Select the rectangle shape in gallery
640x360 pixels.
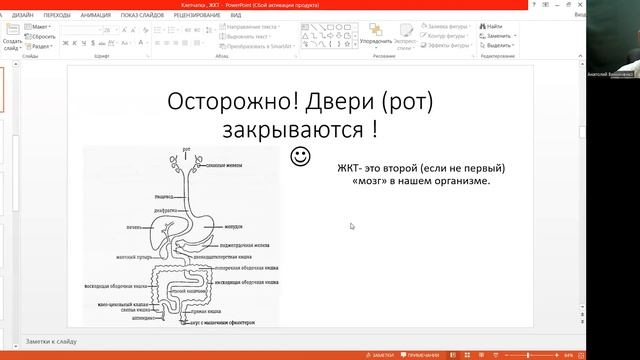(x=330, y=27)
